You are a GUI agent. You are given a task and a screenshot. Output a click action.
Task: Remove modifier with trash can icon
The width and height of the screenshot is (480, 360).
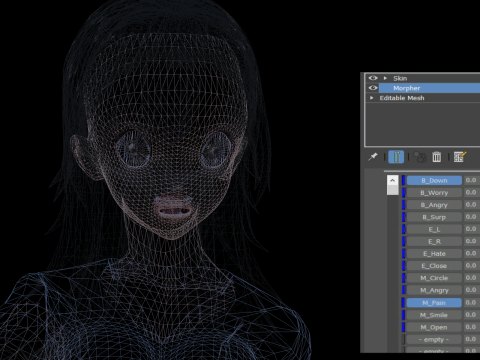coord(436,157)
